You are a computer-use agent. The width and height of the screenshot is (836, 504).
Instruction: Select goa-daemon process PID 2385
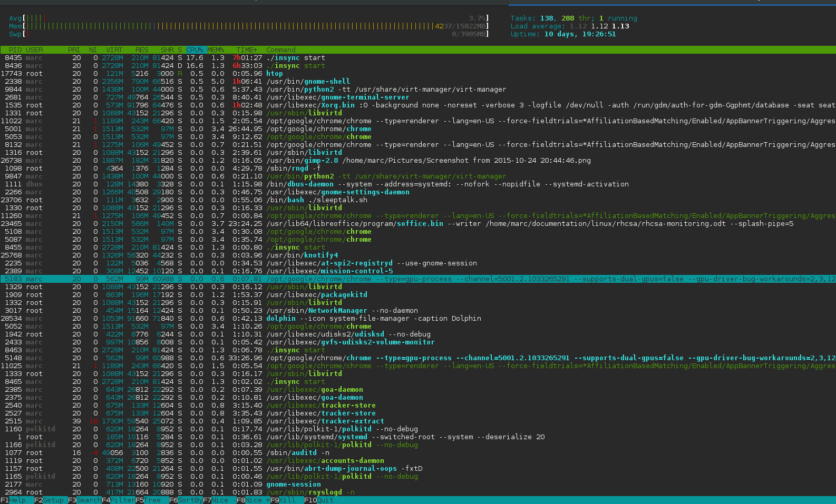(418, 390)
